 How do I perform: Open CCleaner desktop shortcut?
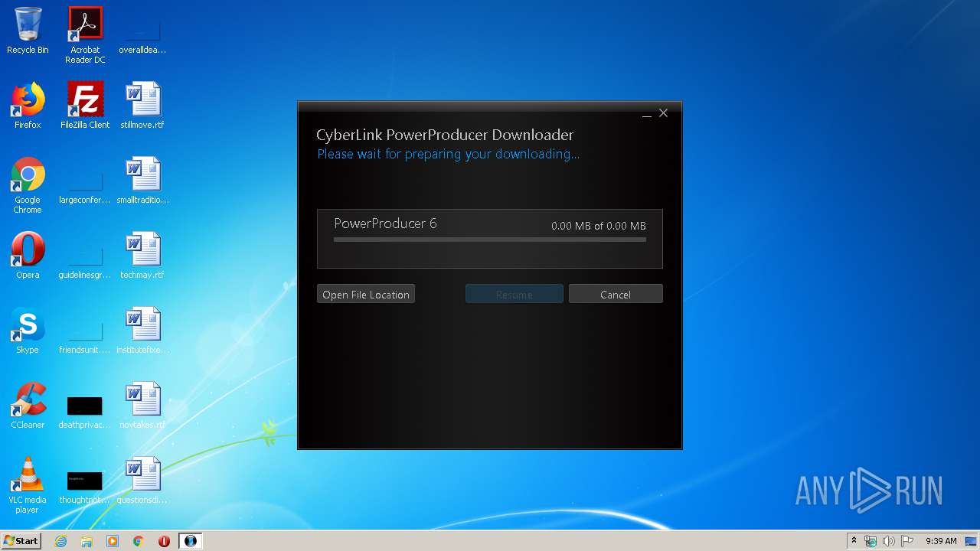coord(28,406)
